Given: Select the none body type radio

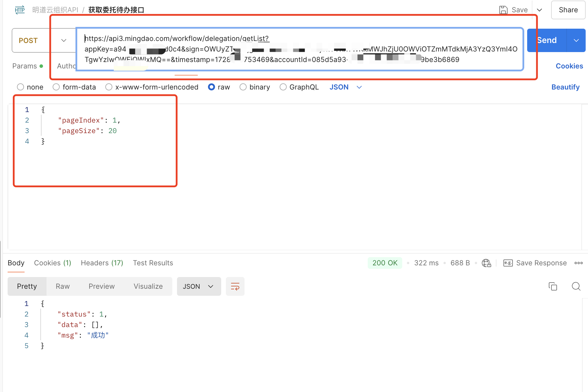Looking at the screenshot, I should click(x=20, y=87).
